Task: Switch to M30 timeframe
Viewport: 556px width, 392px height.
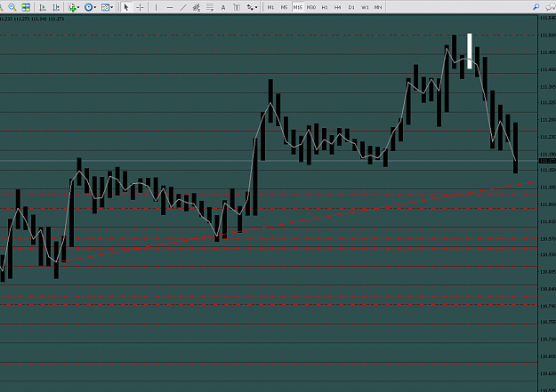Action: click(311, 7)
